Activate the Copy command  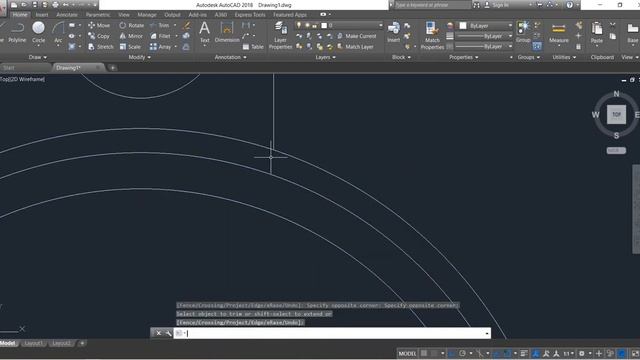(x=99, y=36)
